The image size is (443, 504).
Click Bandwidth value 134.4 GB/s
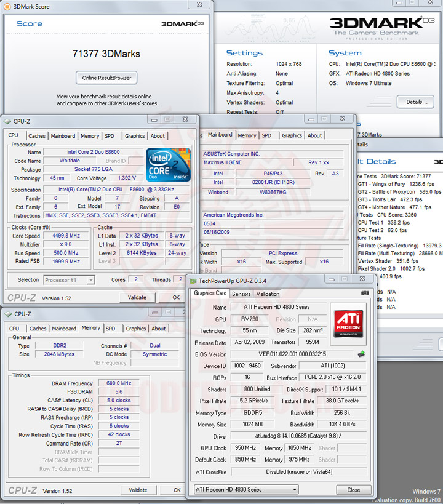pyautogui.click(x=341, y=424)
